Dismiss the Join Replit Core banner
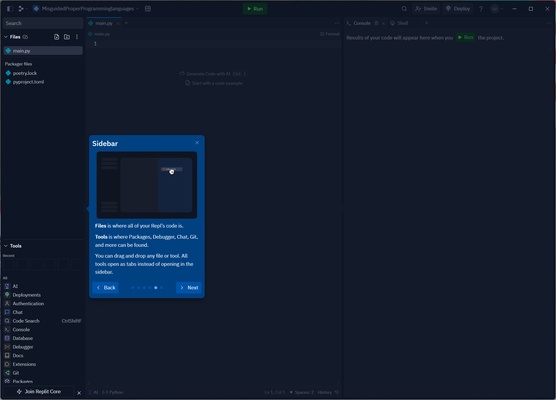This screenshot has height=400, width=556. click(79, 393)
